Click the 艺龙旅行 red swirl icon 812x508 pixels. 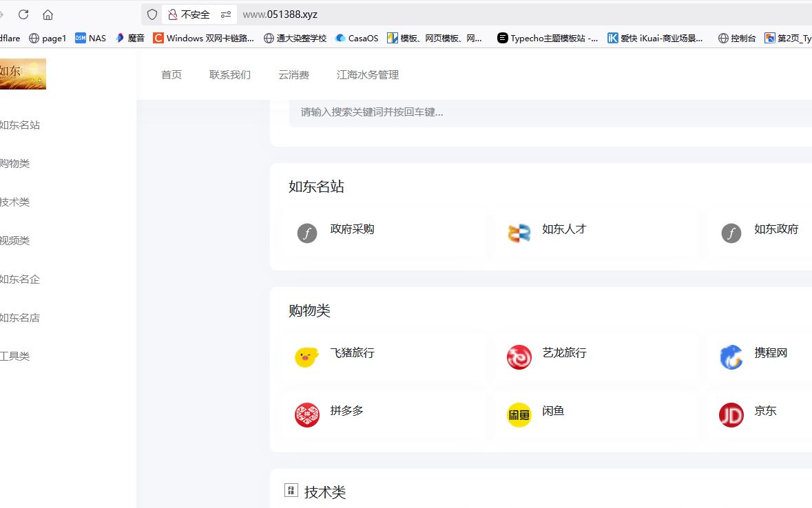(x=519, y=357)
